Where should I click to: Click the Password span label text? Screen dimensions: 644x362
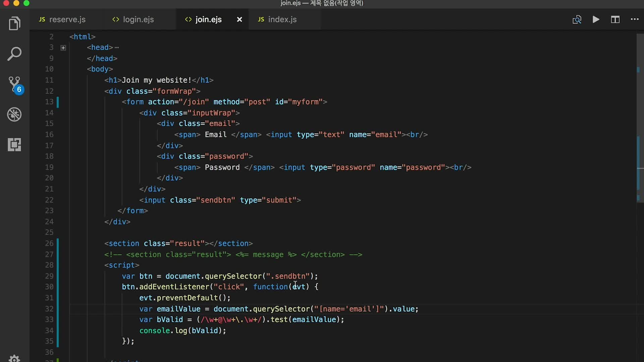click(222, 168)
